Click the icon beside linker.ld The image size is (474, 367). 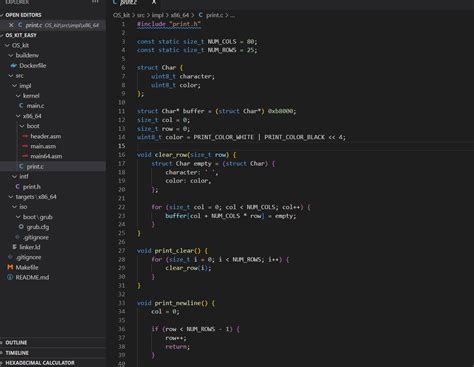click(14, 247)
